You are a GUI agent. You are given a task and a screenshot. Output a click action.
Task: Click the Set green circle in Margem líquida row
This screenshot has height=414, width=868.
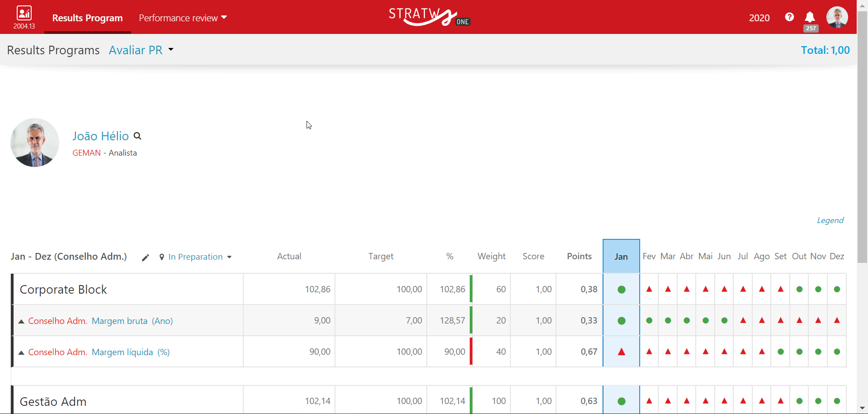pyautogui.click(x=781, y=352)
